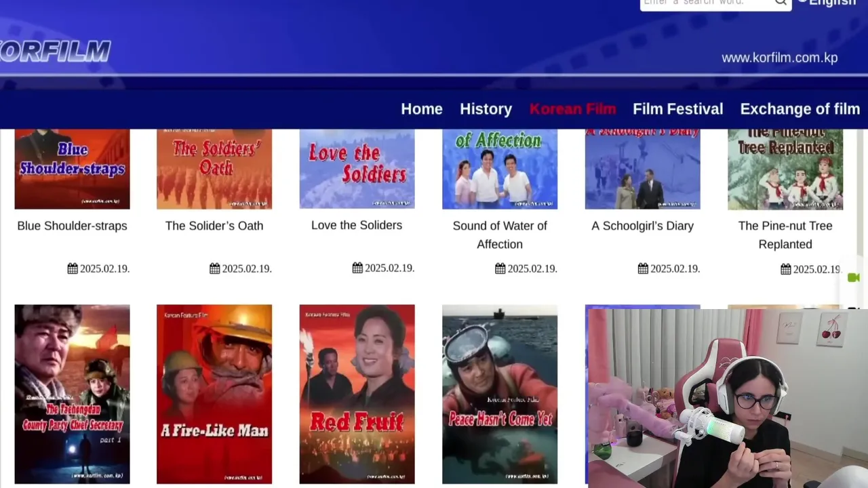Click calendar icon under The Solider's Oath
868x488 pixels.
pyautogui.click(x=215, y=268)
